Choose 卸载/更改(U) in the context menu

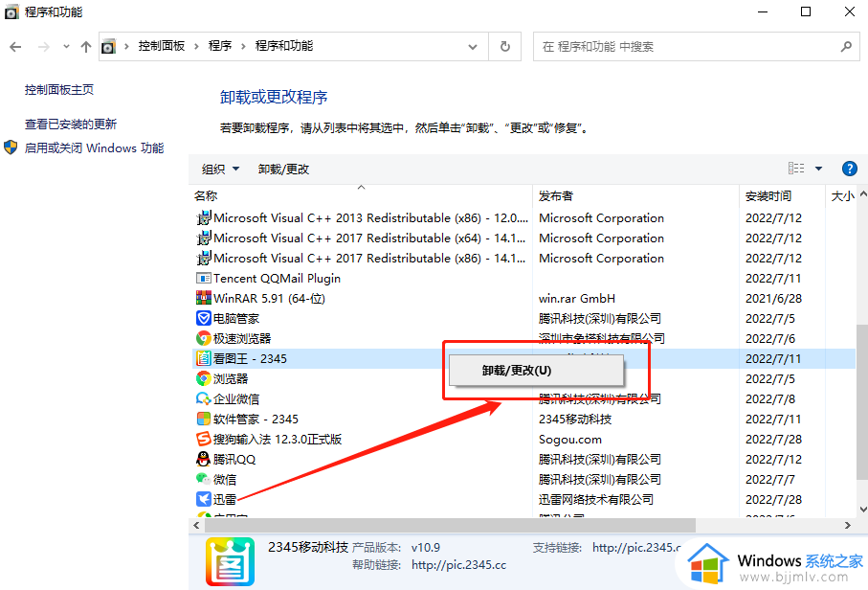coord(536,370)
